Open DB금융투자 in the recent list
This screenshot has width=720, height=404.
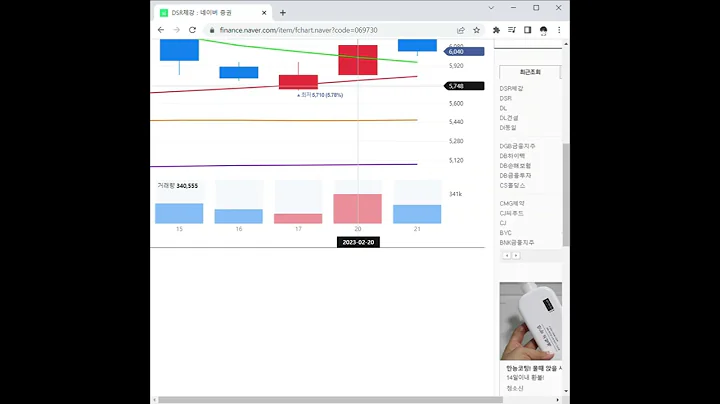tap(515, 175)
